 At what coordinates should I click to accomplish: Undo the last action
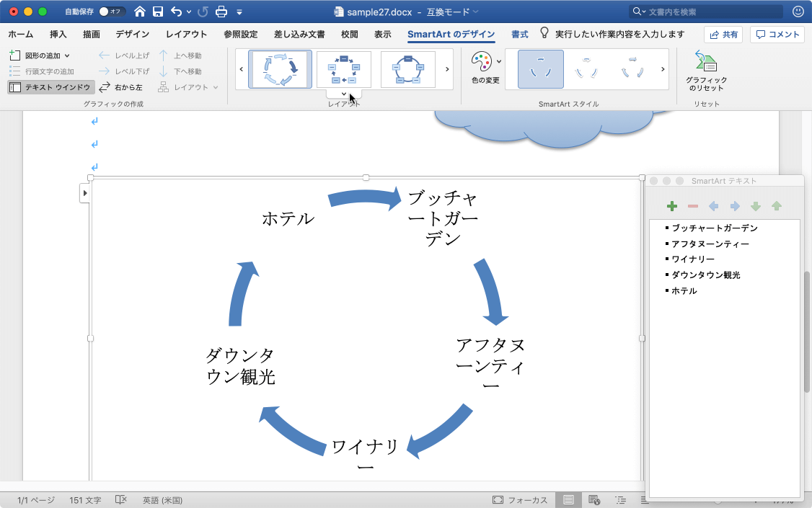click(x=177, y=12)
